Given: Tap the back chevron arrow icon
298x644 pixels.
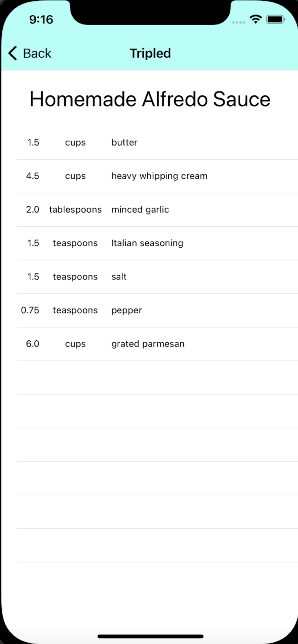Looking at the screenshot, I should coord(13,53).
